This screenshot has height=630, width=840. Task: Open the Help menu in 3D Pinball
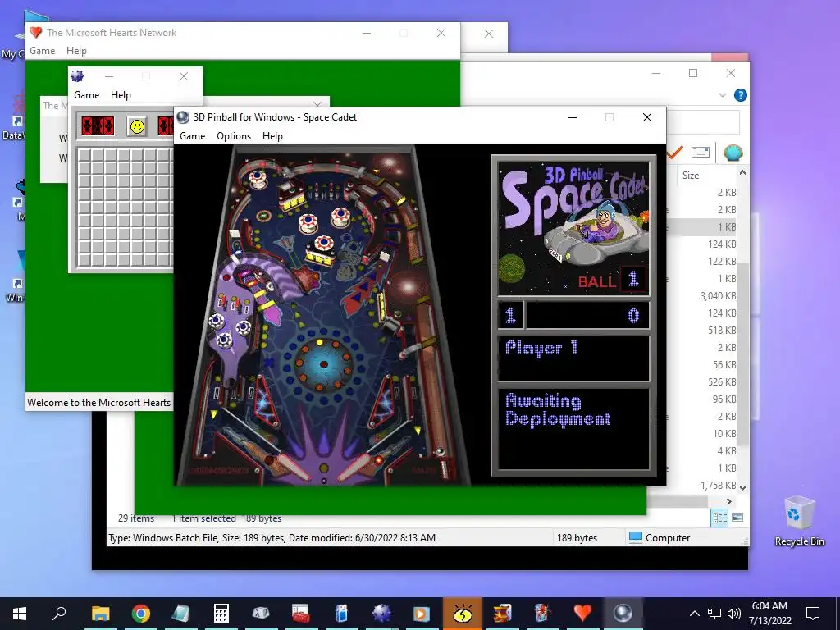coord(272,136)
